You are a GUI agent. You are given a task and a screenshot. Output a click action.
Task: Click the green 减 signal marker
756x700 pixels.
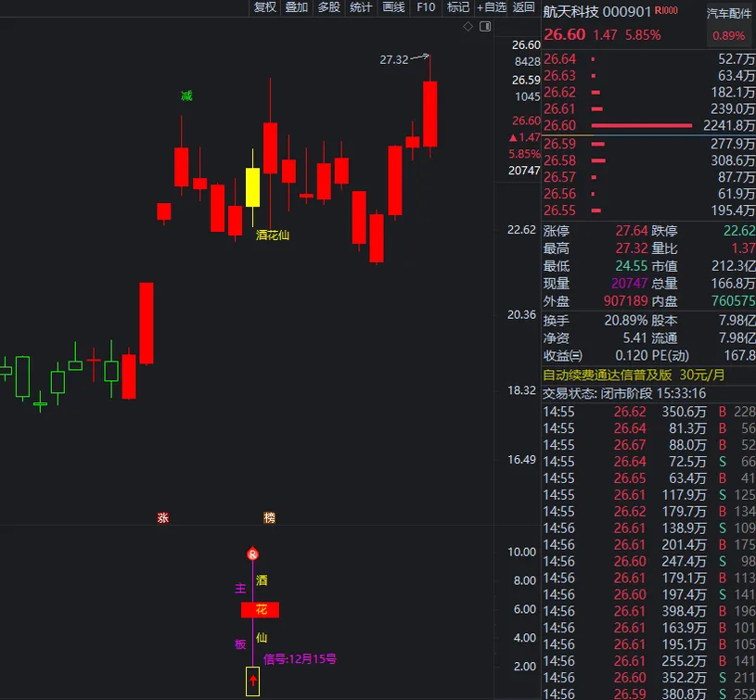point(187,95)
